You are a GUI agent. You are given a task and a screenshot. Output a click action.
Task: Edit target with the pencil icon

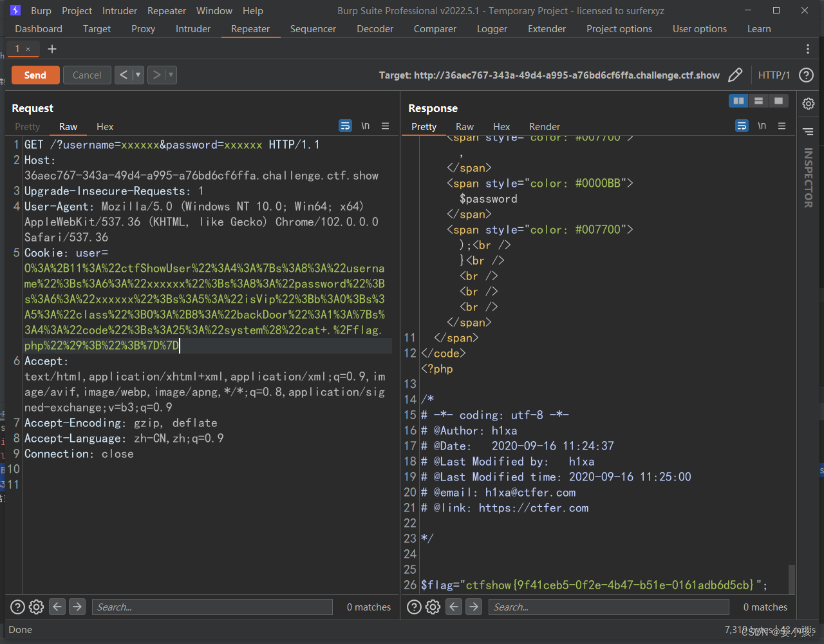[x=735, y=75]
